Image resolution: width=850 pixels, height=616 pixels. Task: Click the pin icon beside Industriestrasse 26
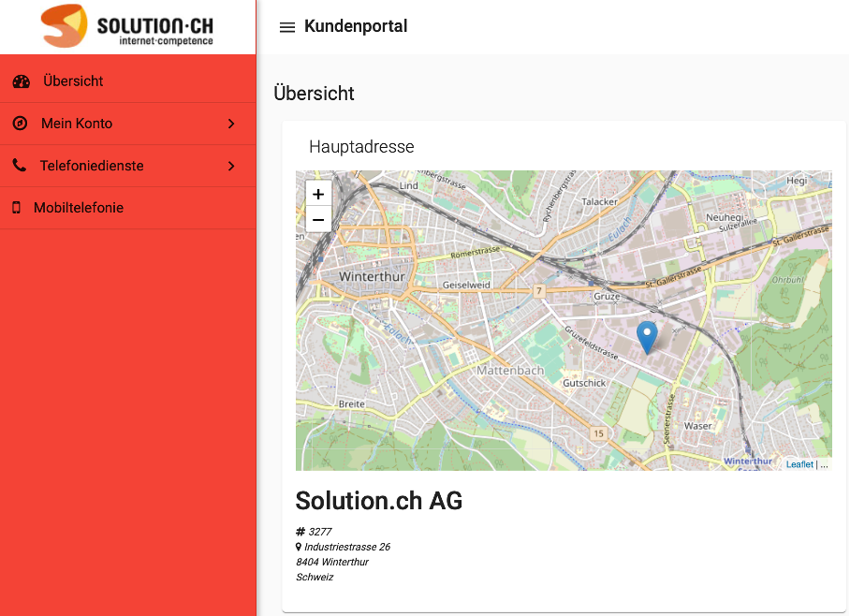pos(299,547)
